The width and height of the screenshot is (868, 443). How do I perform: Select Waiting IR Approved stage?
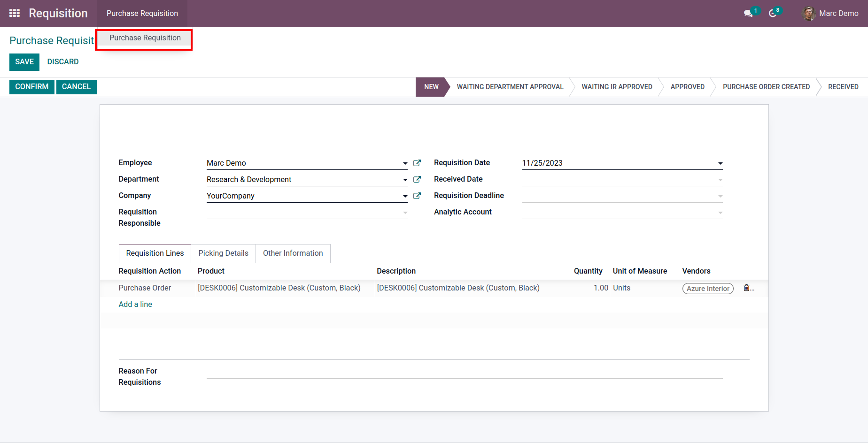point(617,87)
